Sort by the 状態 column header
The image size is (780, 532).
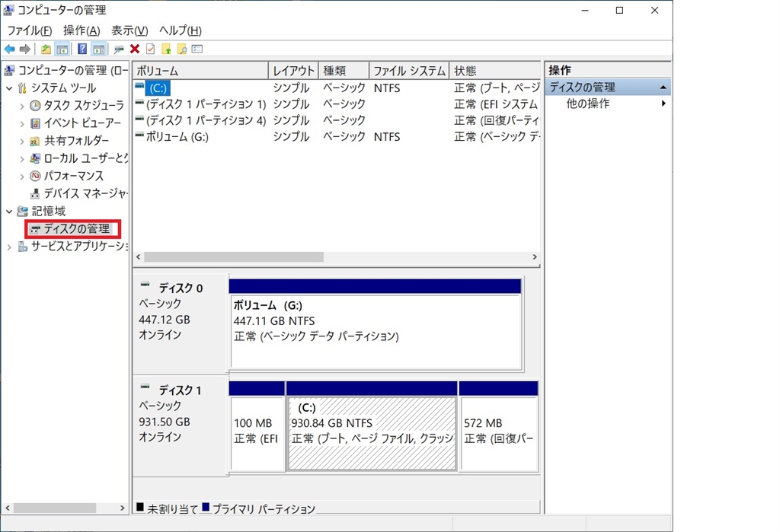[x=495, y=71]
